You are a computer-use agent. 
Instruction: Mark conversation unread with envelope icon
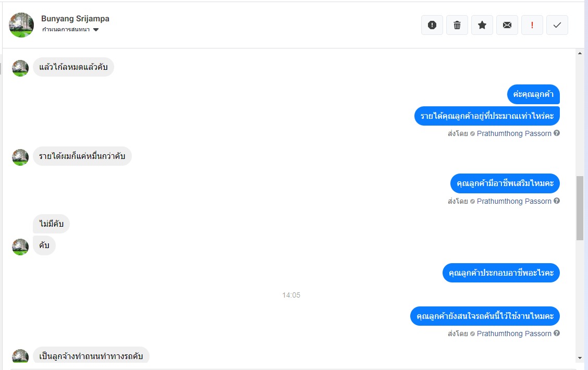507,25
